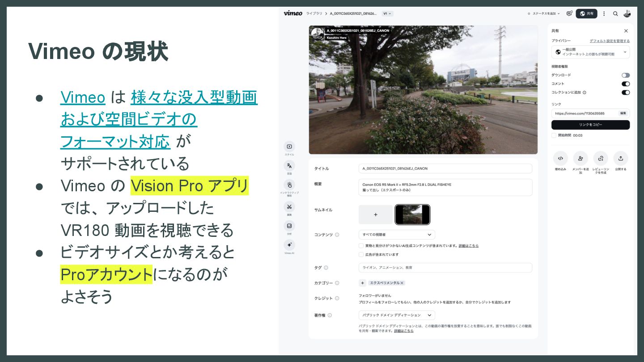644x362 pixels.
Task: Open the Vimeo AI sparkle tool
Action: (289, 245)
